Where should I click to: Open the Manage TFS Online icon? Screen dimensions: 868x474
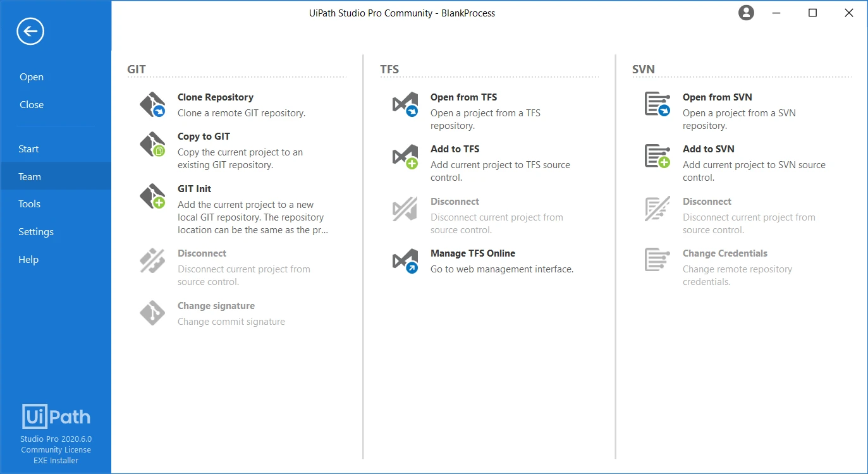[405, 261]
